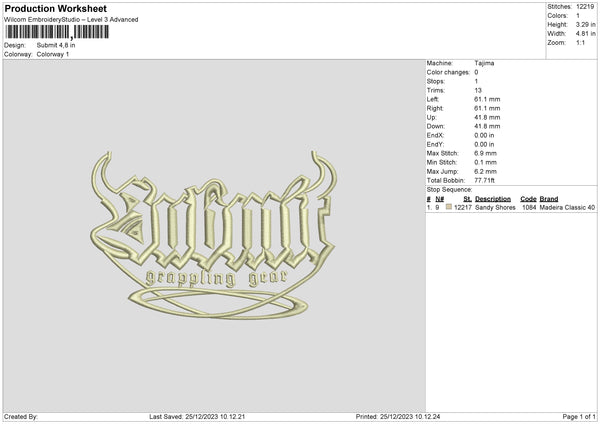Click the 'Created By:' footer label
Image resolution: width=600 pixels, height=424 pixels.
[x=21, y=417]
